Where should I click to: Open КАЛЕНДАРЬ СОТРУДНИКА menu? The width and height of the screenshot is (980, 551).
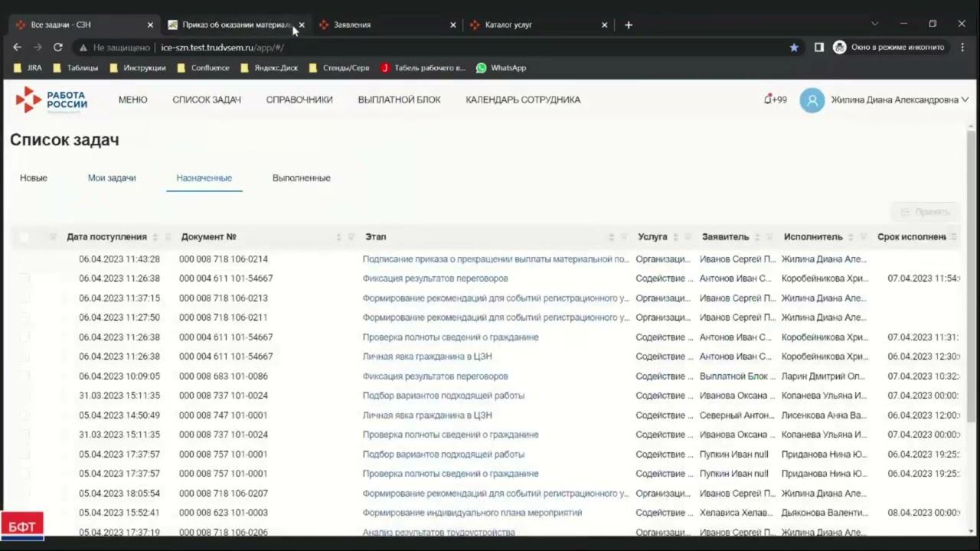[523, 99]
